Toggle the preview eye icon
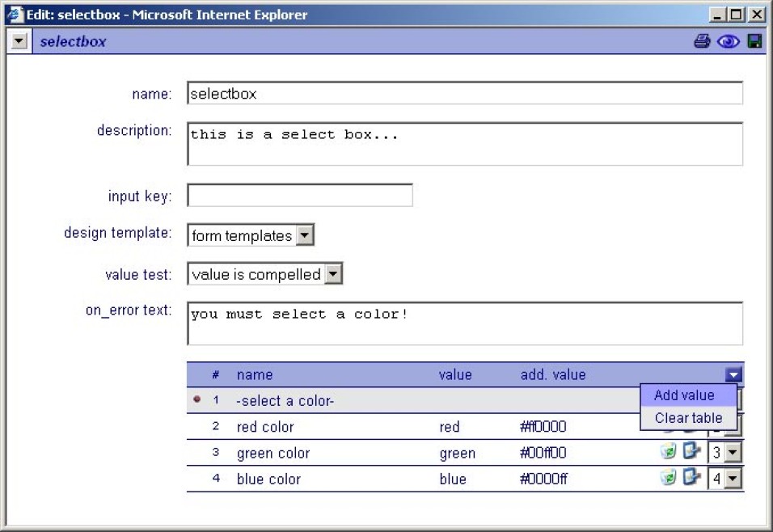Image resolution: width=773 pixels, height=532 pixels. [x=728, y=41]
